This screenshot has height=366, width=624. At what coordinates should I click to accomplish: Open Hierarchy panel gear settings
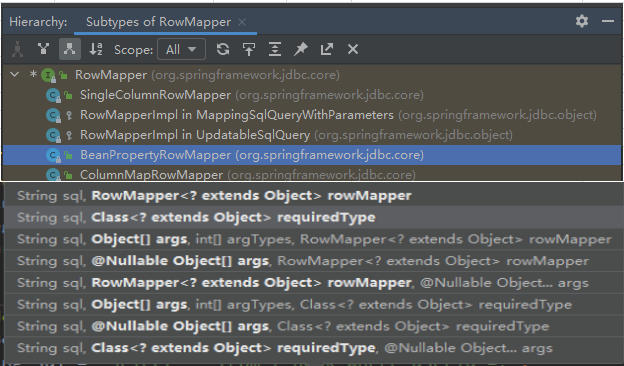coord(582,21)
